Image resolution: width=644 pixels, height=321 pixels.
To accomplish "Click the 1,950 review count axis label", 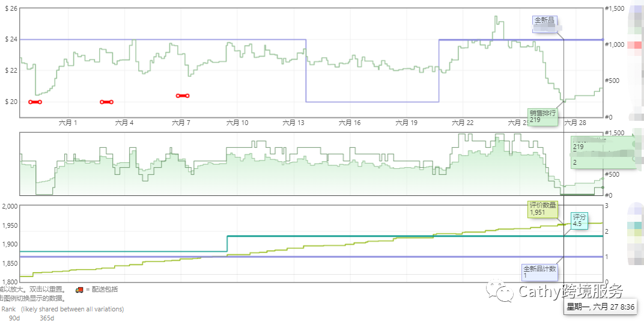I will pyautogui.click(x=10, y=225).
